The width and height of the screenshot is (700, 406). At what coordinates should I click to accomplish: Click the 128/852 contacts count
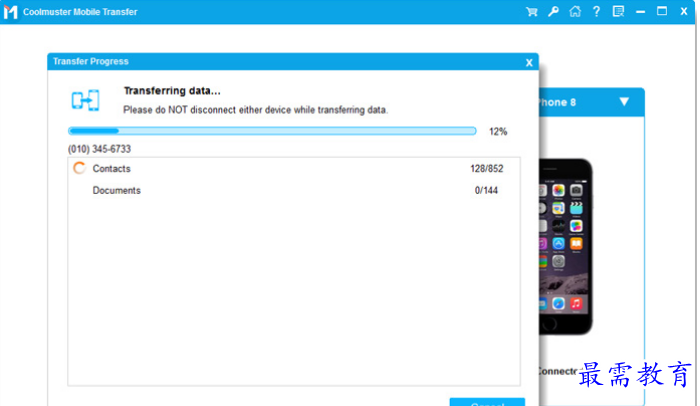[x=487, y=169]
